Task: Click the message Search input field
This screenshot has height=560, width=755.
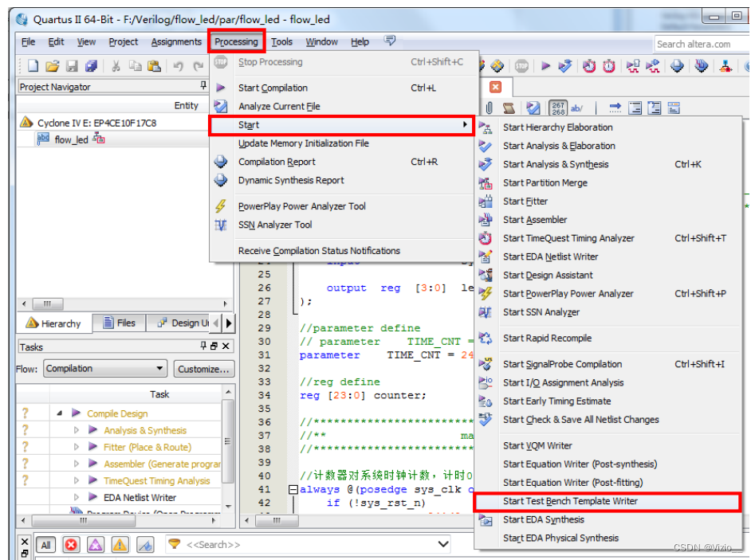Action: coord(309,545)
